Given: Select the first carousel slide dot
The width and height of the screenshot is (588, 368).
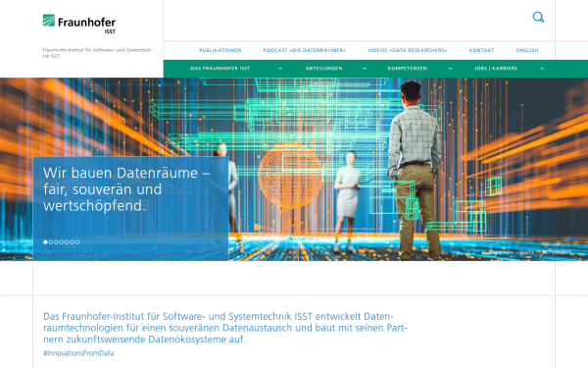Looking at the screenshot, I should 45,242.
